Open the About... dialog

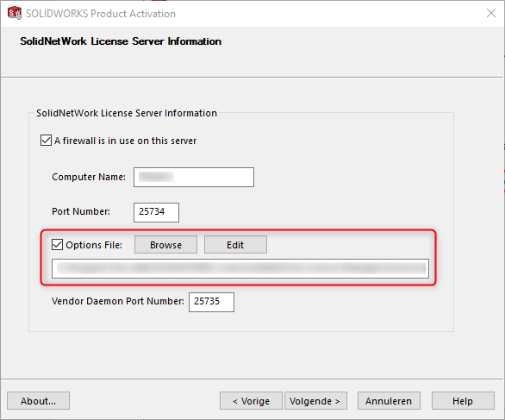(x=38, y=401)
